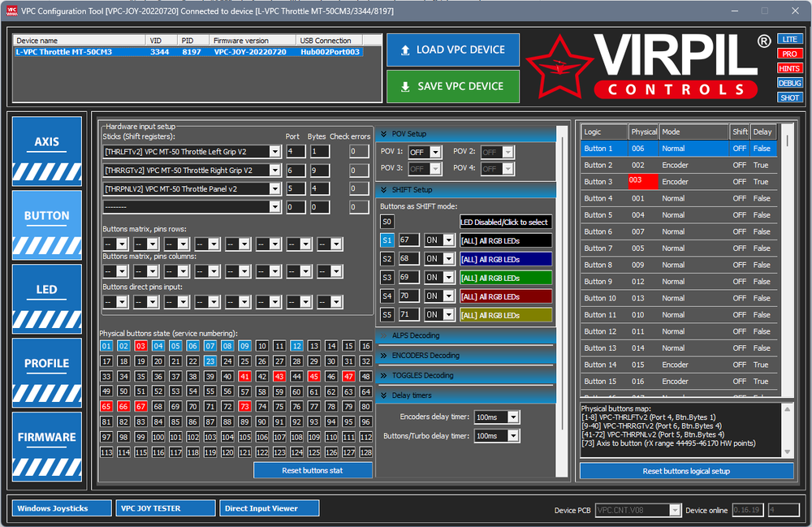Open the BUTTON tab
This screenshot has height=527, width=812.
[x=46, y=225]
